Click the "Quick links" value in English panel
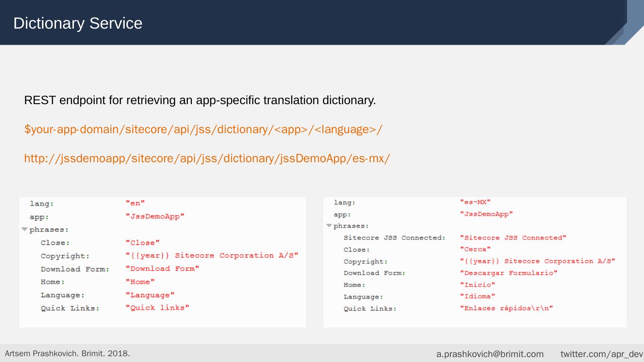The height and width of the screenshot is (362, 644). pos(157,308)
